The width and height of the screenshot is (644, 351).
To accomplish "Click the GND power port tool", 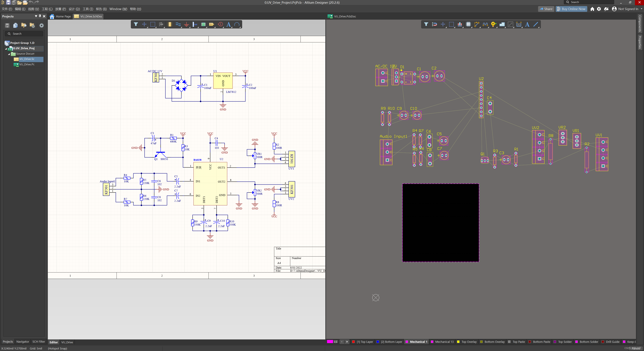I will click(x=186, y=24).
